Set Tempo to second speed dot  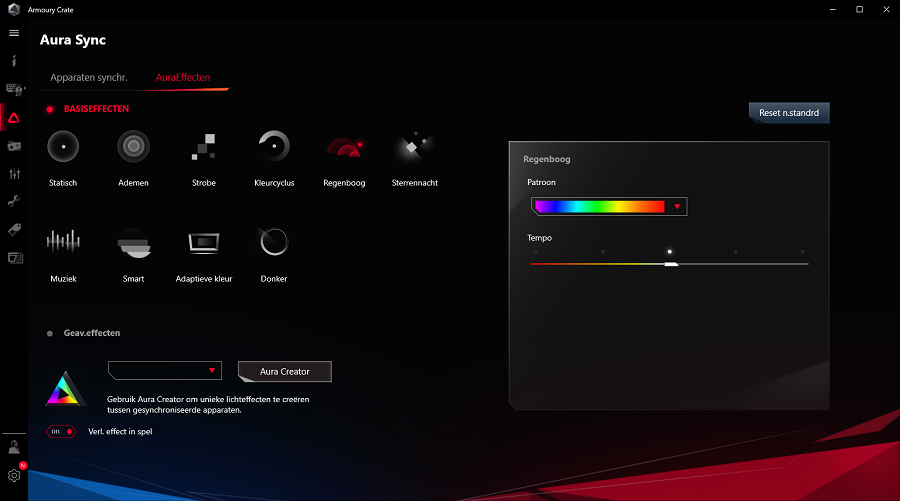pos(603,251)
